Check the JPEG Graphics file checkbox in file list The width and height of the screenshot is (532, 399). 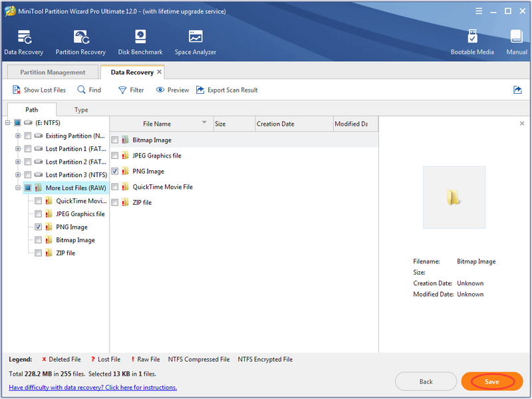(114, 156)
